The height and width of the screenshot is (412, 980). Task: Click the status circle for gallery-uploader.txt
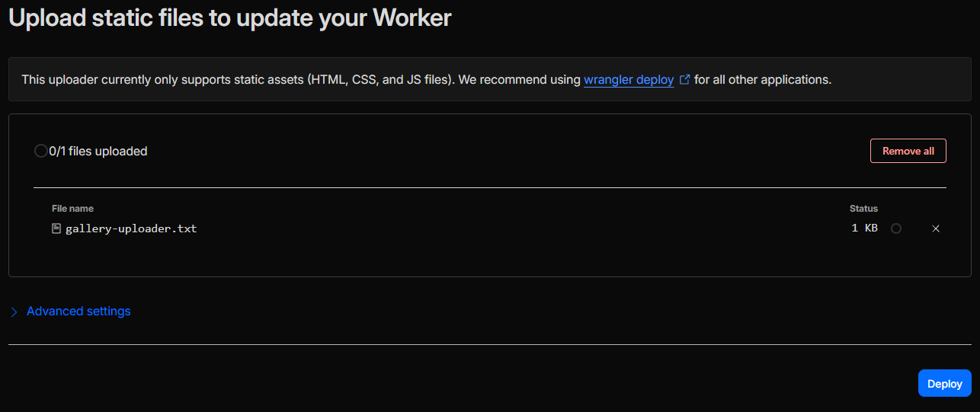pyautogui.click(x=896, y=228)
